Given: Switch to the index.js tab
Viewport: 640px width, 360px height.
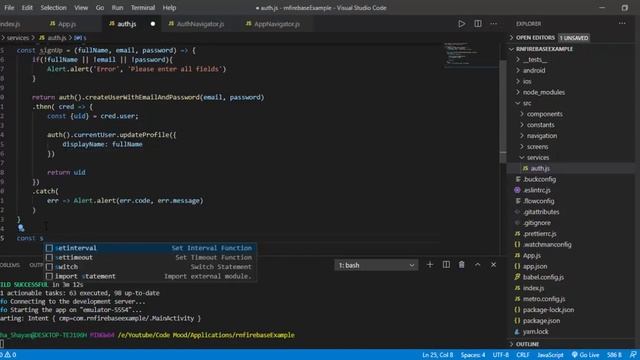Looking at the screenshot, I should click(11, 24).
